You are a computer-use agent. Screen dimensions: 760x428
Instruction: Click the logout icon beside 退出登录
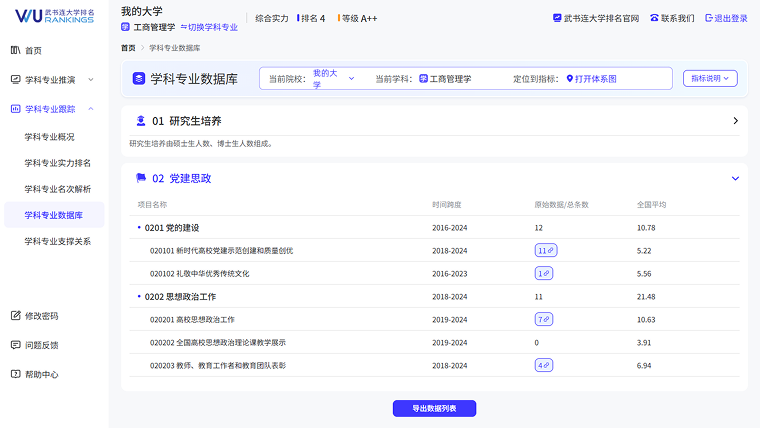709,18
